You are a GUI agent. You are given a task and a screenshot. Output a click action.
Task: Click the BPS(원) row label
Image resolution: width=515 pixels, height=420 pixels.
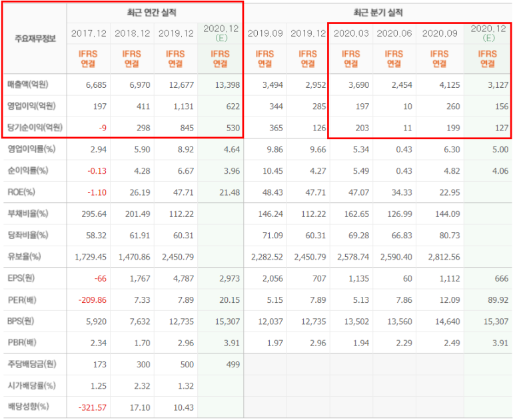click(21, 321)
